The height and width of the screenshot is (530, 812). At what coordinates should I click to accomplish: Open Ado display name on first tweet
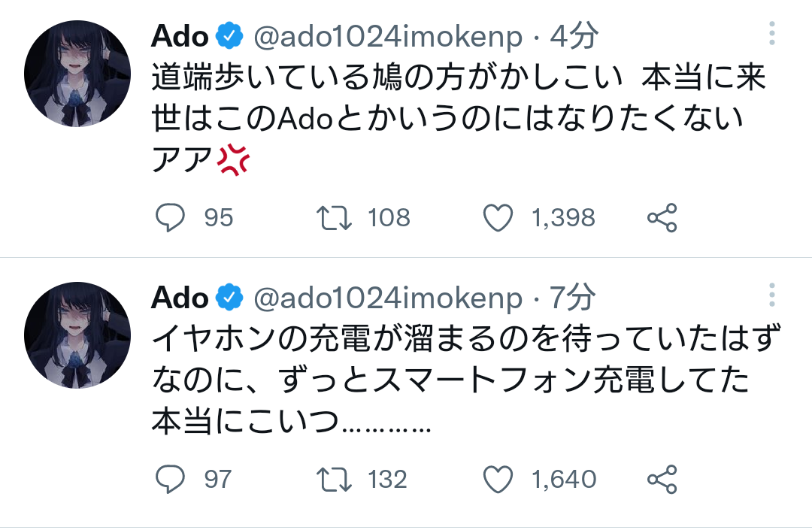pos(180,35)
